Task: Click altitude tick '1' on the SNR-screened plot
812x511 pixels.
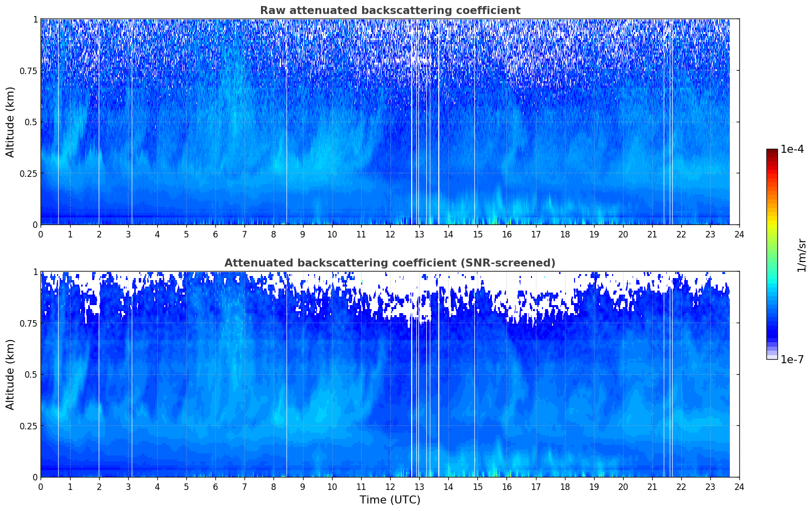Action: point(35,272)
